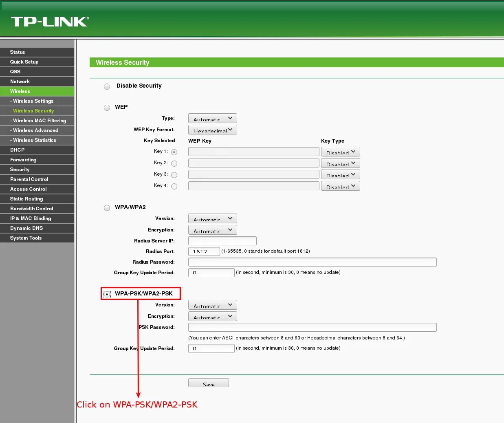
Task: Open Static Routing menu item
Action: 37,199
